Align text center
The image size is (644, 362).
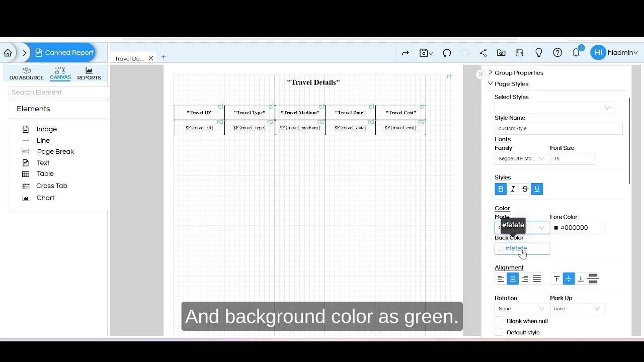click(x=513, y=279)
